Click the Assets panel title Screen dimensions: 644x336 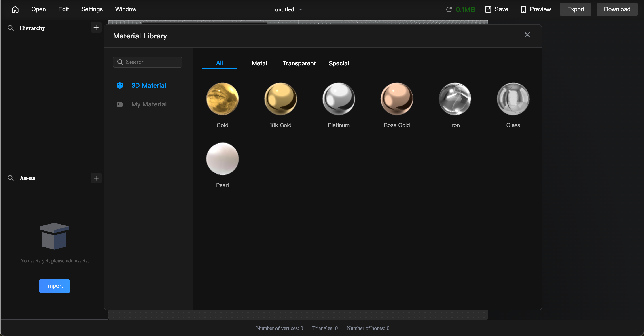point(28,178)
